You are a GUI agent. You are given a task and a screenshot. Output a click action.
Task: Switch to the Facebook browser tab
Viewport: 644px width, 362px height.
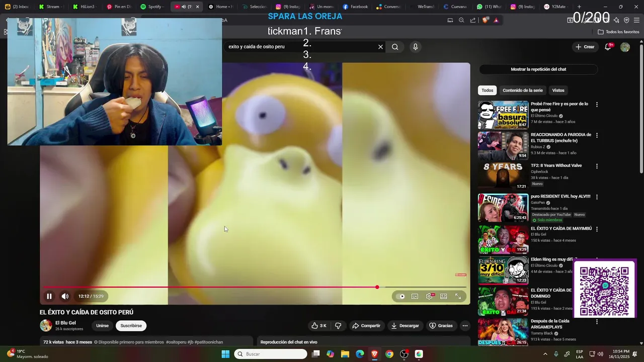[x=355, y=7]
